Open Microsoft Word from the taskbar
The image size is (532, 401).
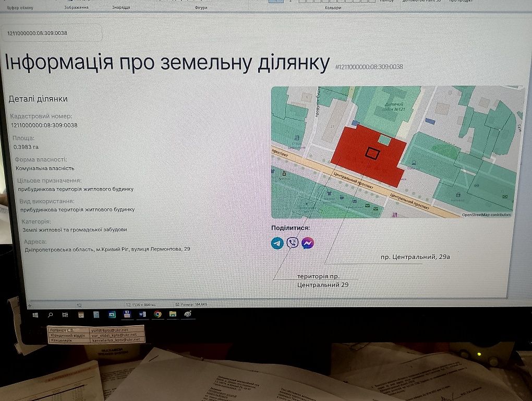(x=142, y=314)
